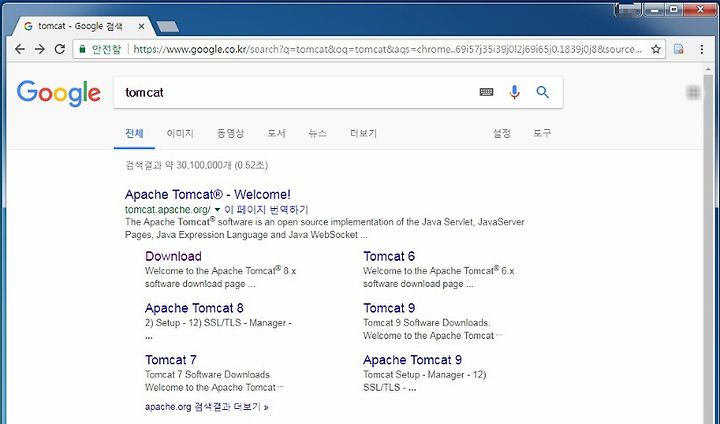This screenshot has height=424, width=720.
Task: Open the Tomcat 6 sitelink
Action: [389, 256]
